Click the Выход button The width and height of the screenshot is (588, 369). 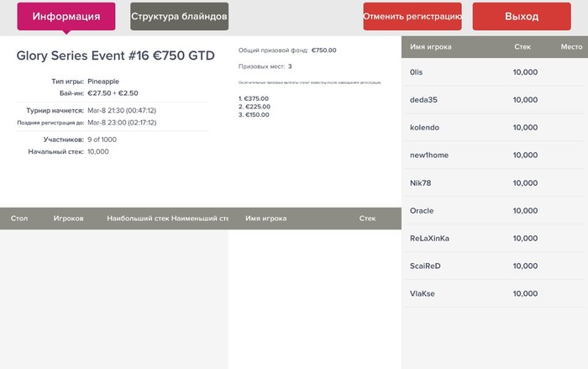(522, 17)
